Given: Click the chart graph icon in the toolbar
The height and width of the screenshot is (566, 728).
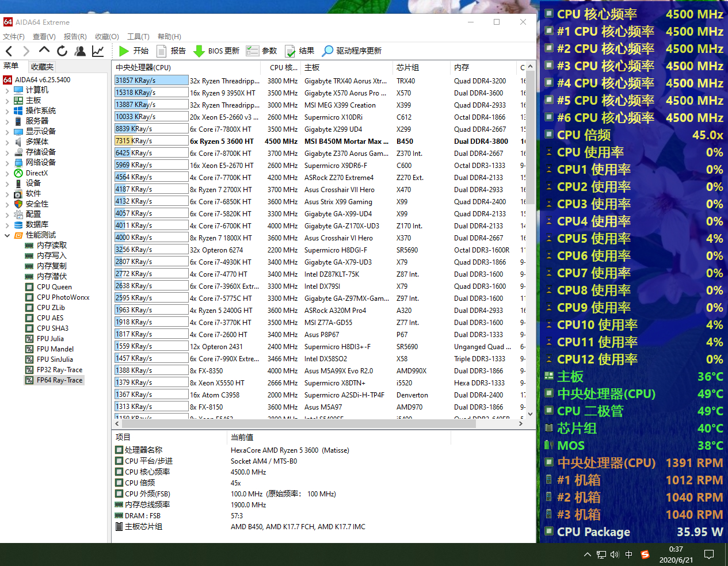Looking at the screenshot, I should tap(98, 51).
